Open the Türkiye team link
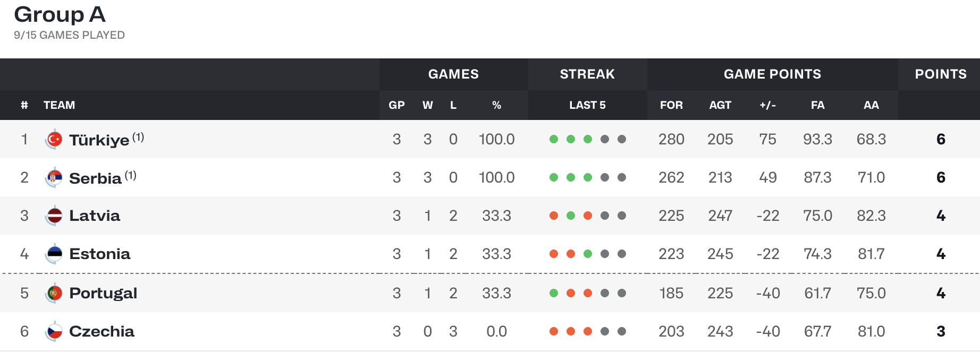980x361 pixels. coord(99,140)
